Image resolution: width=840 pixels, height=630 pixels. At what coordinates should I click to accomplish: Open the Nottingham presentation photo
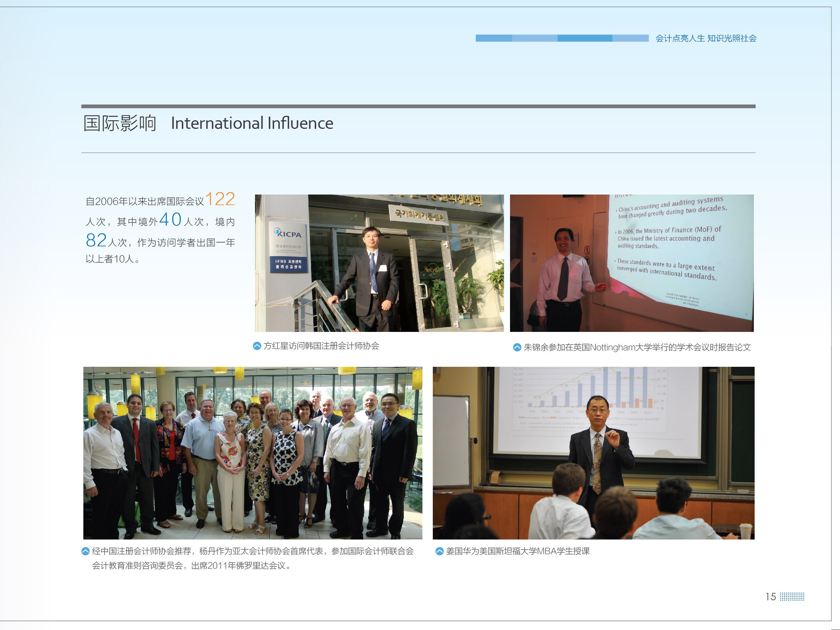(632, 263)
